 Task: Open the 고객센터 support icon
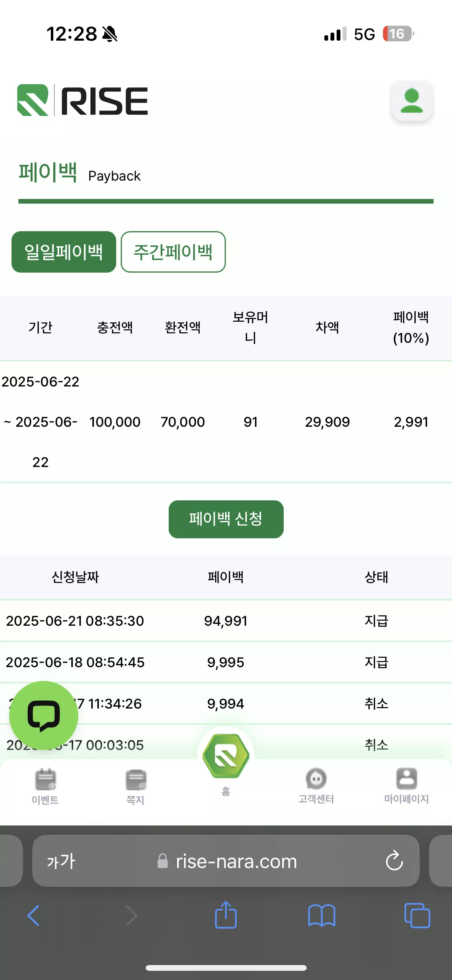[316, 786]
